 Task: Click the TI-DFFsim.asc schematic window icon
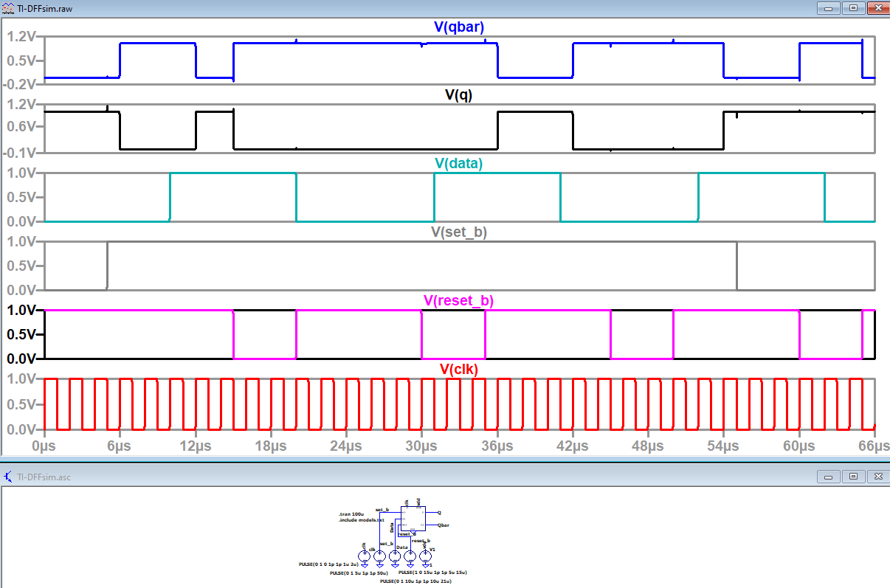click(9, 477)
